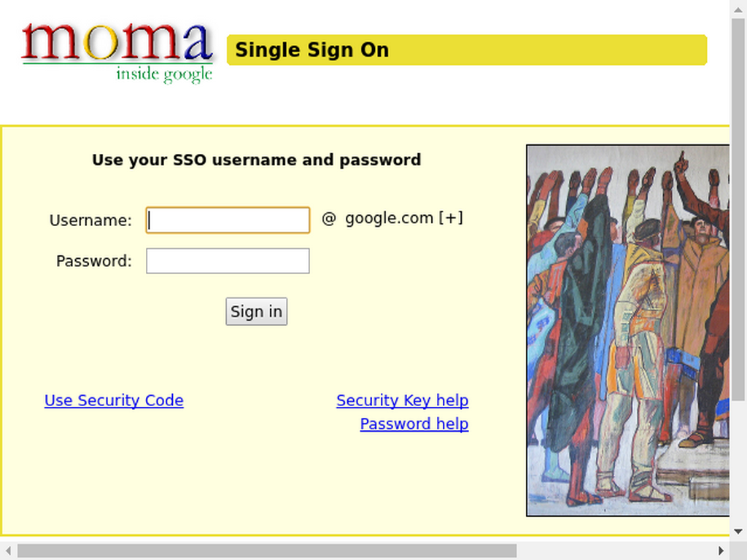Click the SSO username and password heading
The image size is (747, 560).
coord(256,160)
